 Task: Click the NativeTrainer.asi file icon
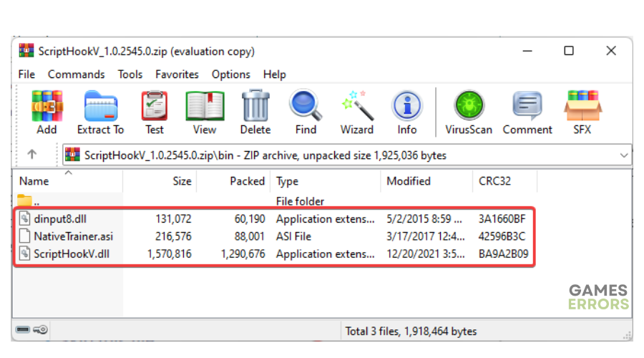pyautogui.click(x=24, y=236)
